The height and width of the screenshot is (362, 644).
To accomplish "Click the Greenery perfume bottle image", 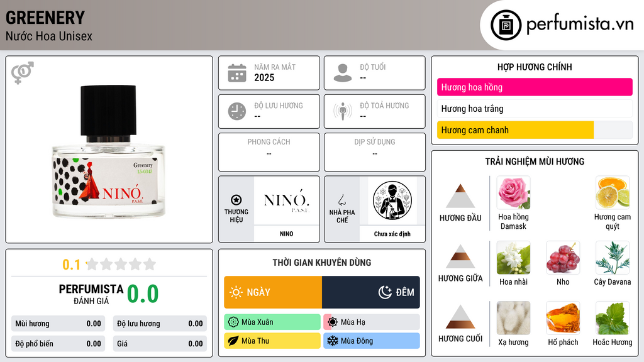I will click(108, 151).
